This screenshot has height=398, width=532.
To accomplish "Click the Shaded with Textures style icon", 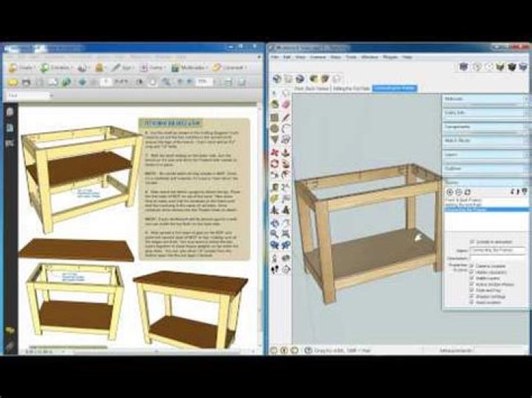I will (x=511, y=66).
